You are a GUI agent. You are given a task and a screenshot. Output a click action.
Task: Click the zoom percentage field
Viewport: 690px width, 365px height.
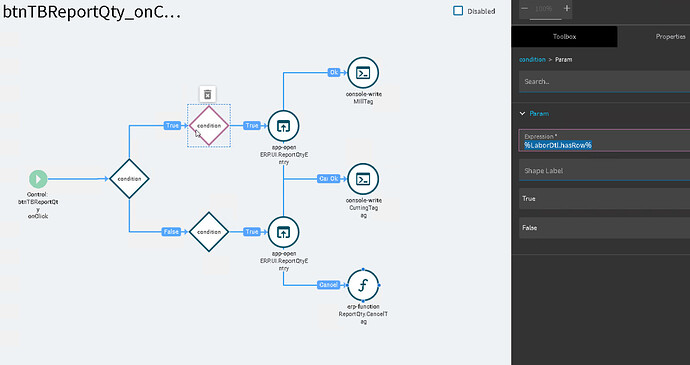point(545,9)
